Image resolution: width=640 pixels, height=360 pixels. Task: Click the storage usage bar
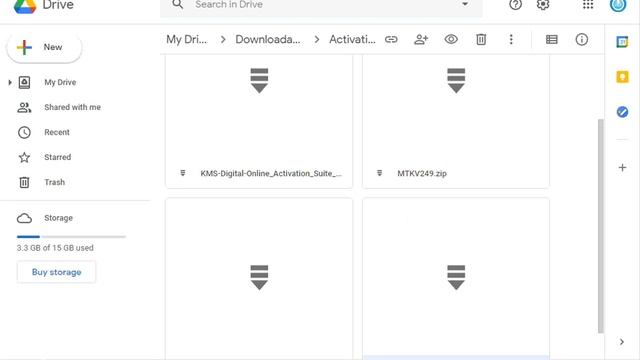pyautogui.click(x=71, y=237)
